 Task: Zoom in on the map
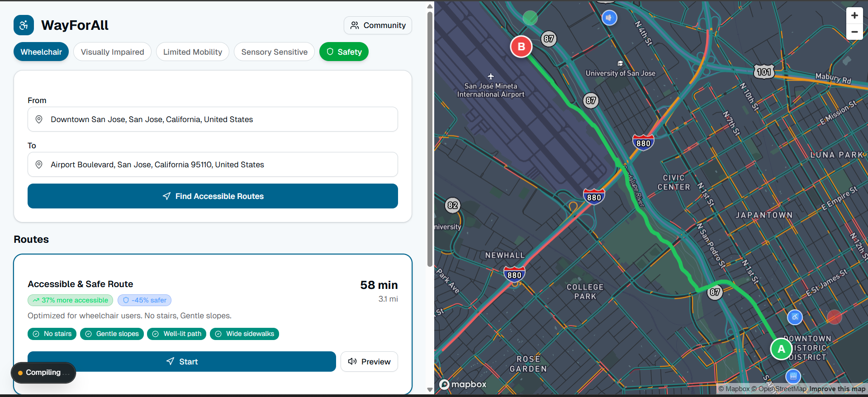[x=854, y=15]
